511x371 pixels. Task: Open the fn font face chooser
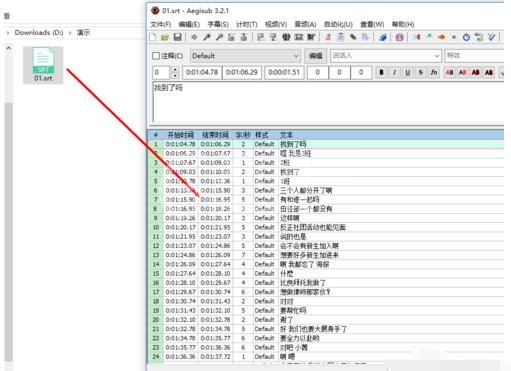434,72
